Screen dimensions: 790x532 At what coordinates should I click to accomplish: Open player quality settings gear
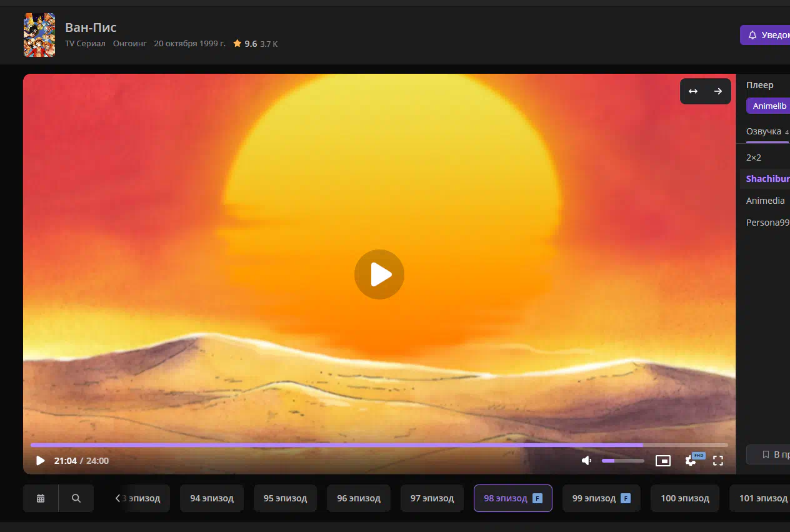691,461
